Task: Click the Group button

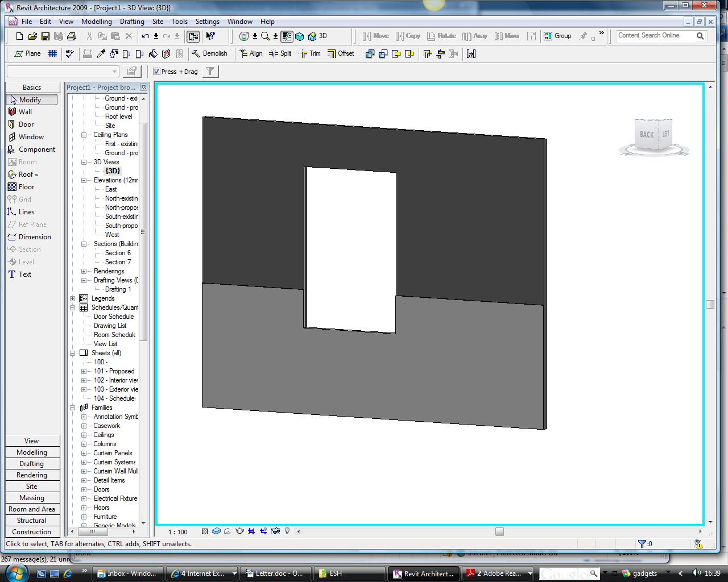Action: tap(557, 36)
